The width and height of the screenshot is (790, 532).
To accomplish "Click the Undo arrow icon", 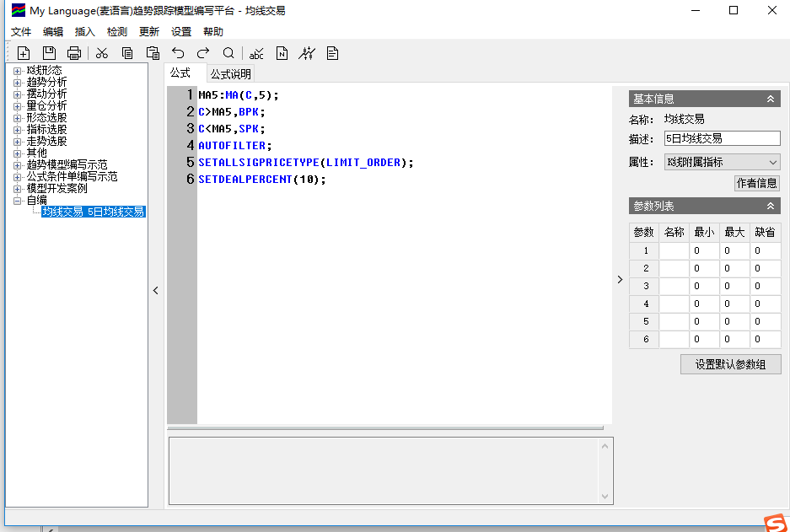I will 178,53.
